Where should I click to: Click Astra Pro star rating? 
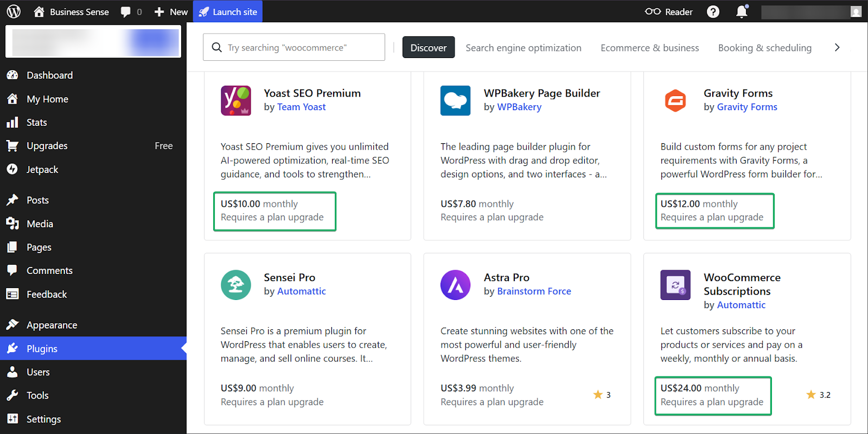[x=602, y=395]
